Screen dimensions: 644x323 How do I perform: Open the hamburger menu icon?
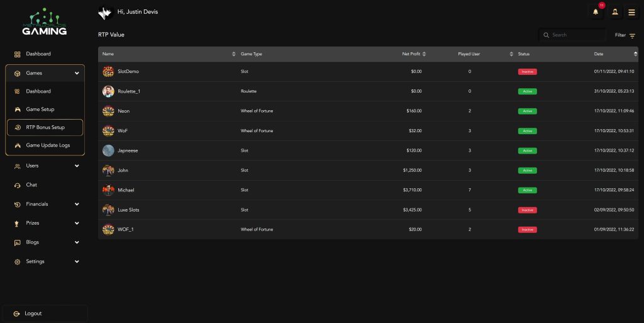click(x=631, y=12)
